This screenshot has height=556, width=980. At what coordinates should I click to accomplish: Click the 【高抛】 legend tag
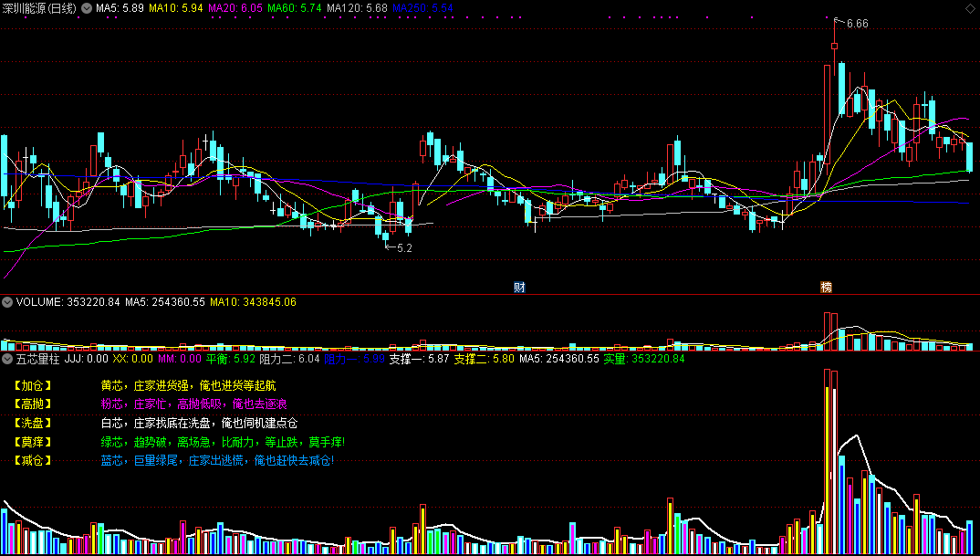[32, 404]
